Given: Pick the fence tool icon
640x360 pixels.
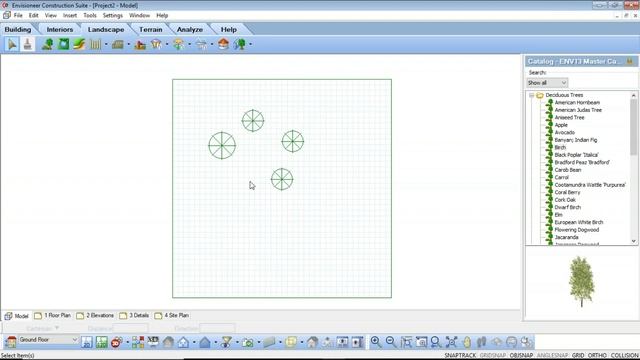Looking at the screenshot, I should (x=95, y=44).
